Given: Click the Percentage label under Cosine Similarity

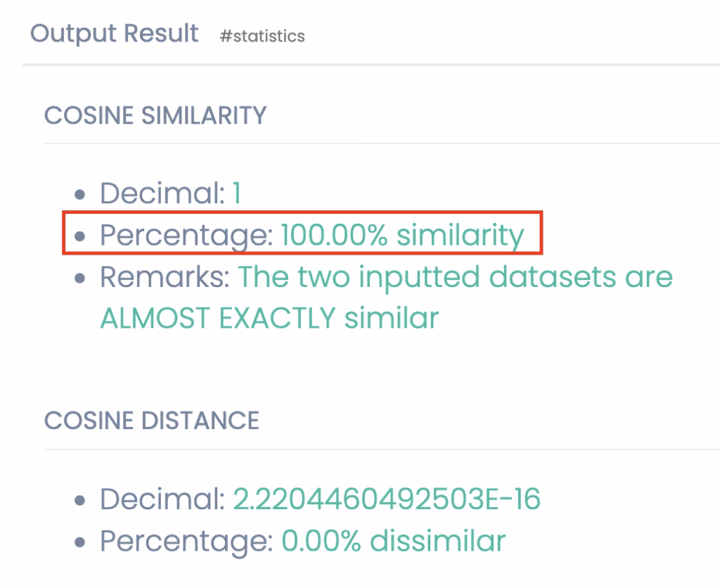Looking at the screenshot, I should point(186,235).
